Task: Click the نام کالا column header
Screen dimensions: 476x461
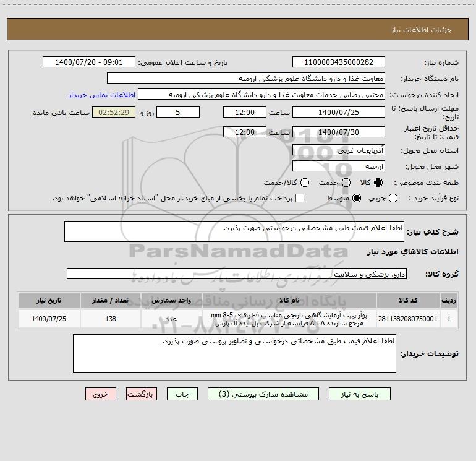Action: click(289, 301)
